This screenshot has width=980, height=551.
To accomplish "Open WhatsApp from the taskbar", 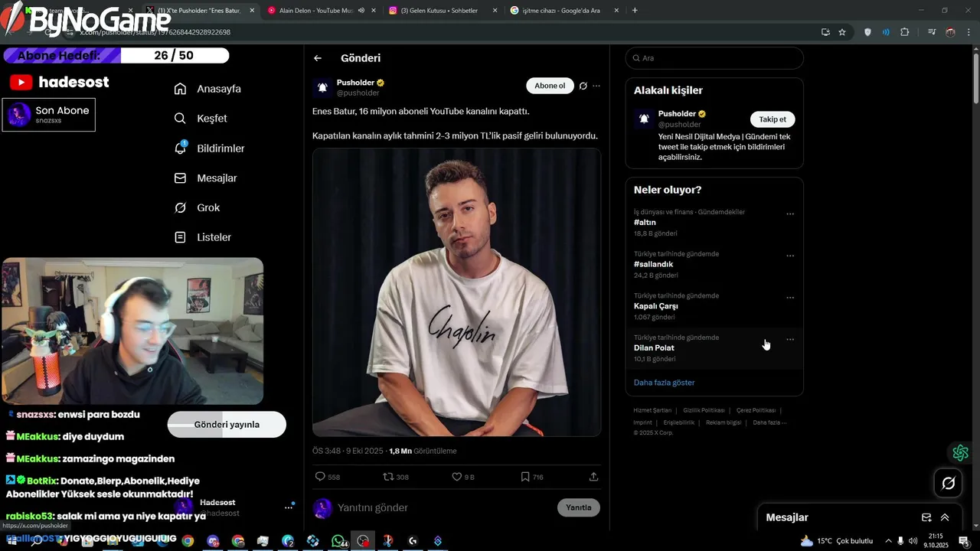I will tap(339, 541).
